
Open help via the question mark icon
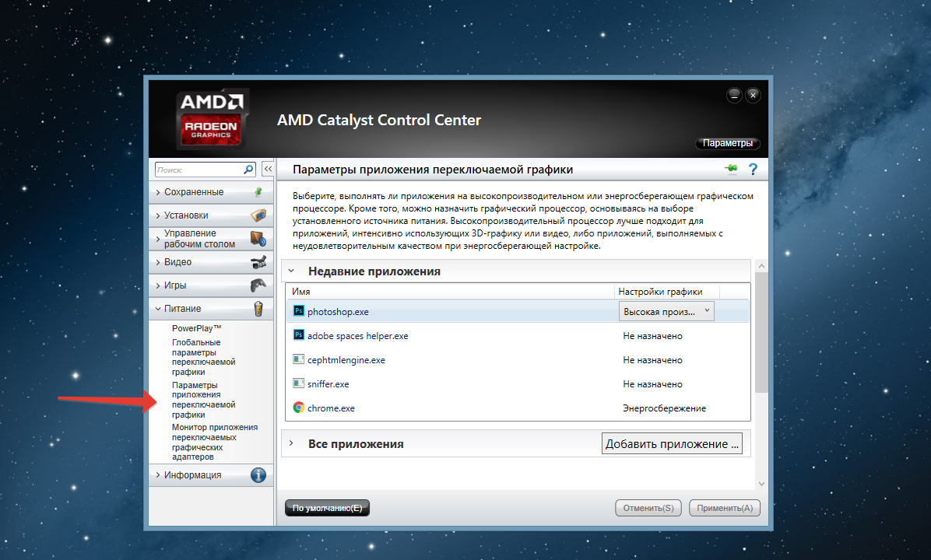click(753, 170)
